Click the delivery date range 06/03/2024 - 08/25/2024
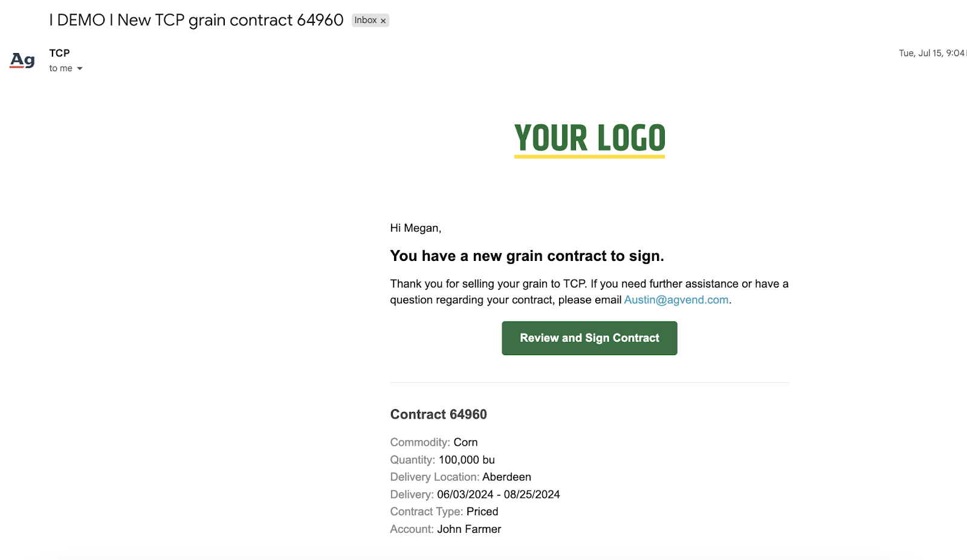967x560 pixels. click(x=499, y=495)
